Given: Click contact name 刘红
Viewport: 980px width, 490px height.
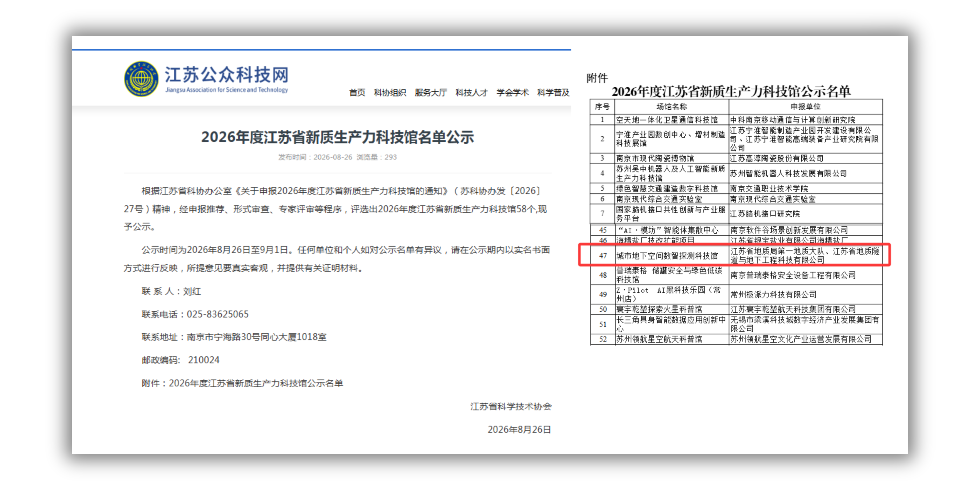Looking at the screenshot, I should tap(192, 291).
